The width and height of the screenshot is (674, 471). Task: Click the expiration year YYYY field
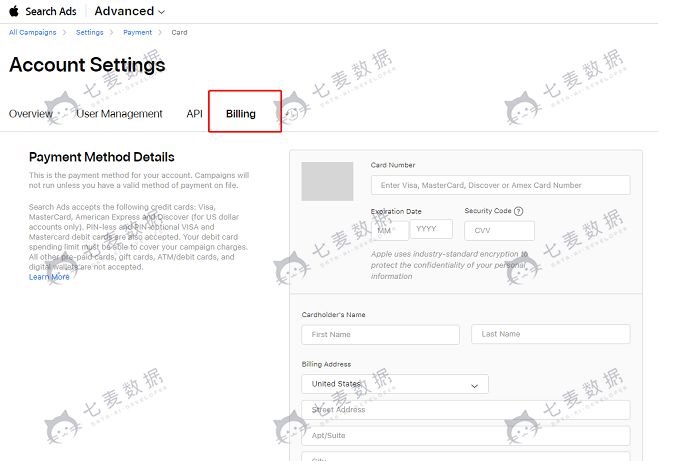click(x=431, y=229)
